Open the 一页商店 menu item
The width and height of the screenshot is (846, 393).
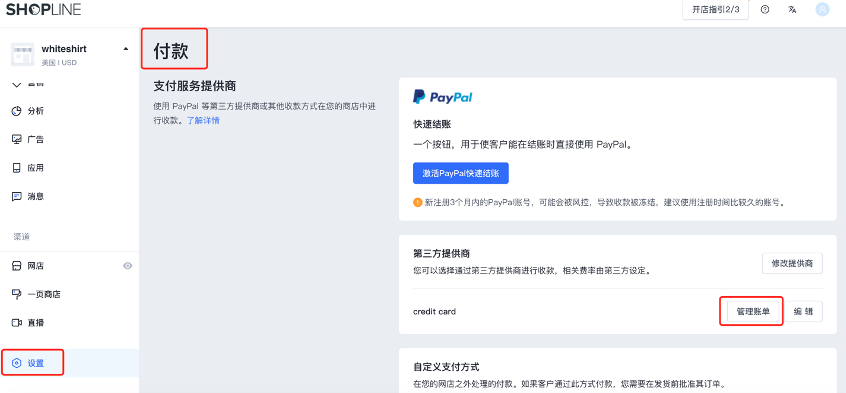coord(69,295)
